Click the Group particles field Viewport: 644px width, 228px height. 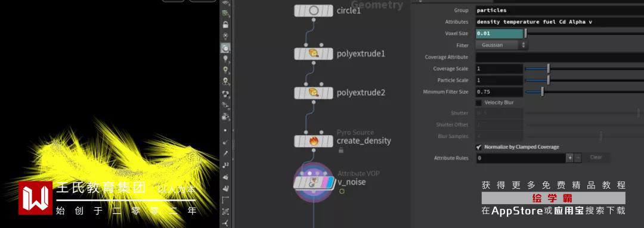pos(560,10)
